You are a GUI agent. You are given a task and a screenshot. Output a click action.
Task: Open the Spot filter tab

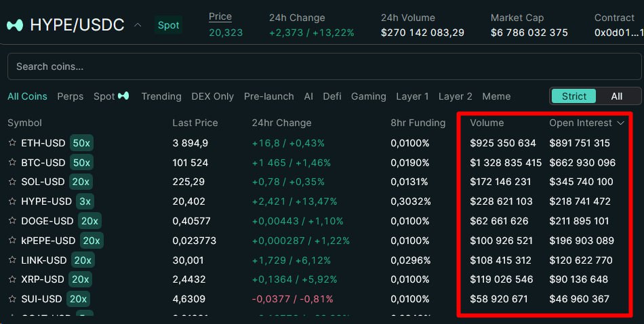(x=111, y=96)
